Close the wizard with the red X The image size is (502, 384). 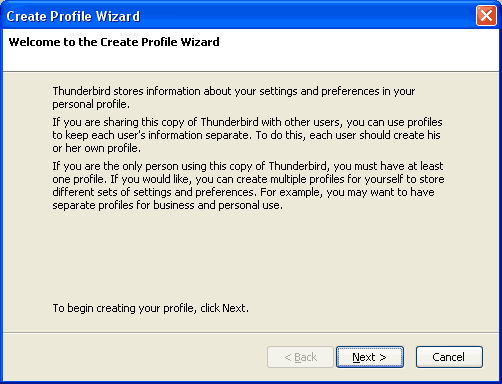486,15
